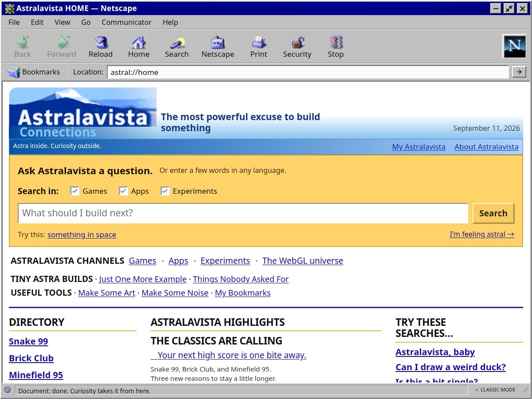Viewport: 532px width, 399px height.
Task: Go back using the Back toolbar icon
Action: pyautogui.click(x=23, y=47)
